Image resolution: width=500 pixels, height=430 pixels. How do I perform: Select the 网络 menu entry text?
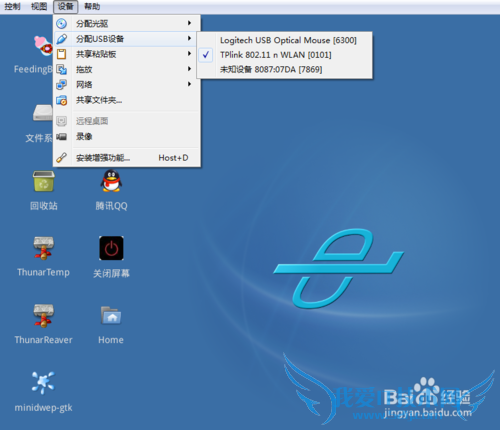pyautogui.click(x=84, y=85)
